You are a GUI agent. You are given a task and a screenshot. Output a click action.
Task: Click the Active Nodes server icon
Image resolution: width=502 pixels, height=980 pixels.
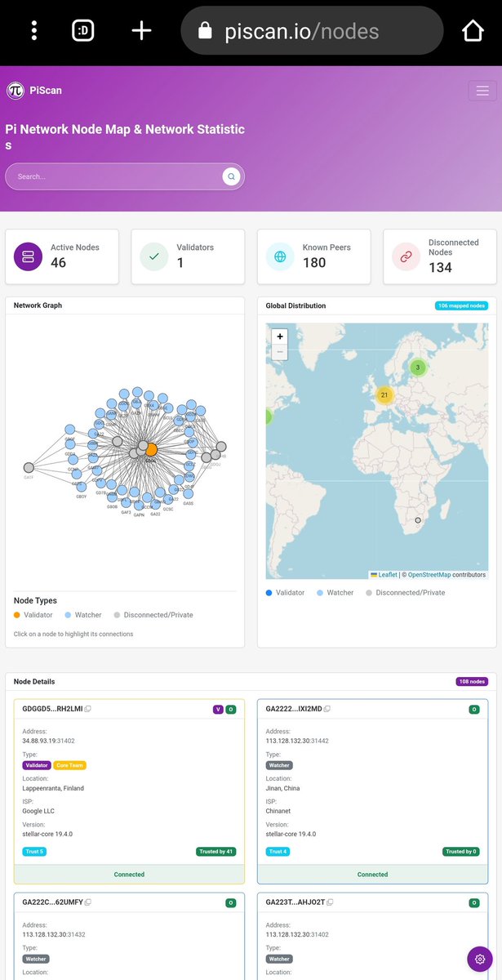(28, 256)
